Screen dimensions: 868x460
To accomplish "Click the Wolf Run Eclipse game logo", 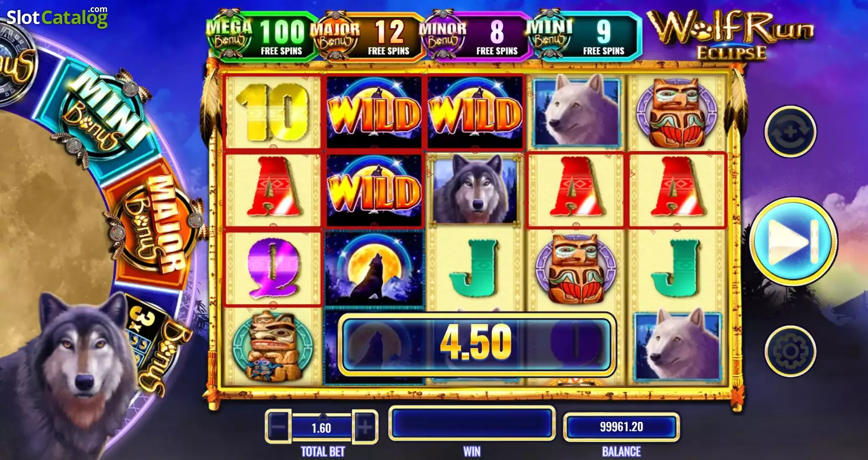I will (x=731, y=34).
